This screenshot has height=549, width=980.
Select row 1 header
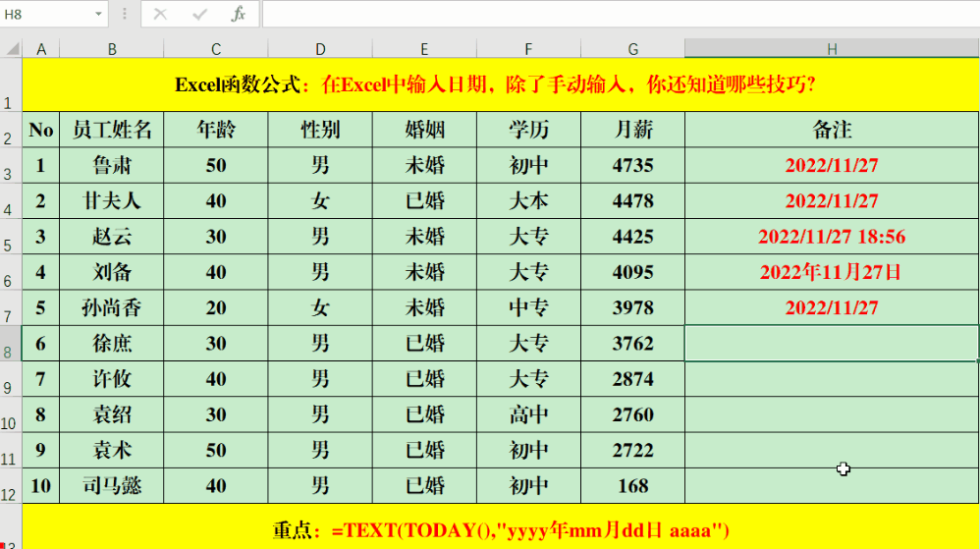click(11, 85)
